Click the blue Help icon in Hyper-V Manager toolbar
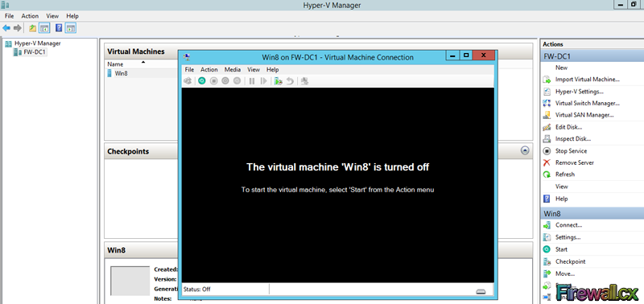 (59, 28)
